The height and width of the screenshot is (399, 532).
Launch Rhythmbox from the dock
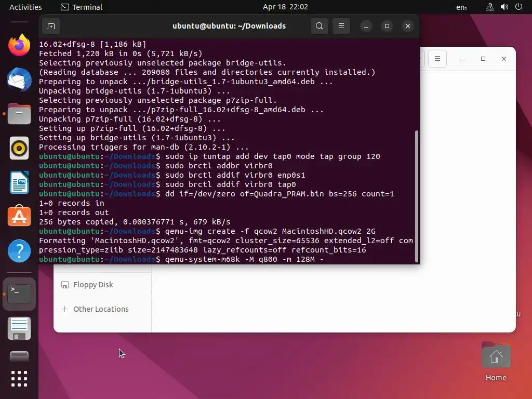click(x=19, y=148)
